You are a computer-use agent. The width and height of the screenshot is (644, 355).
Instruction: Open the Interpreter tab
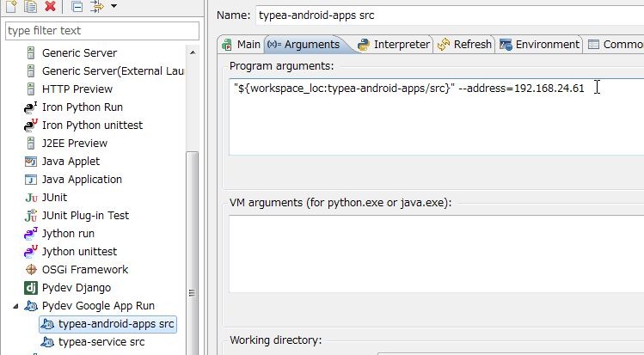(394, 45)
